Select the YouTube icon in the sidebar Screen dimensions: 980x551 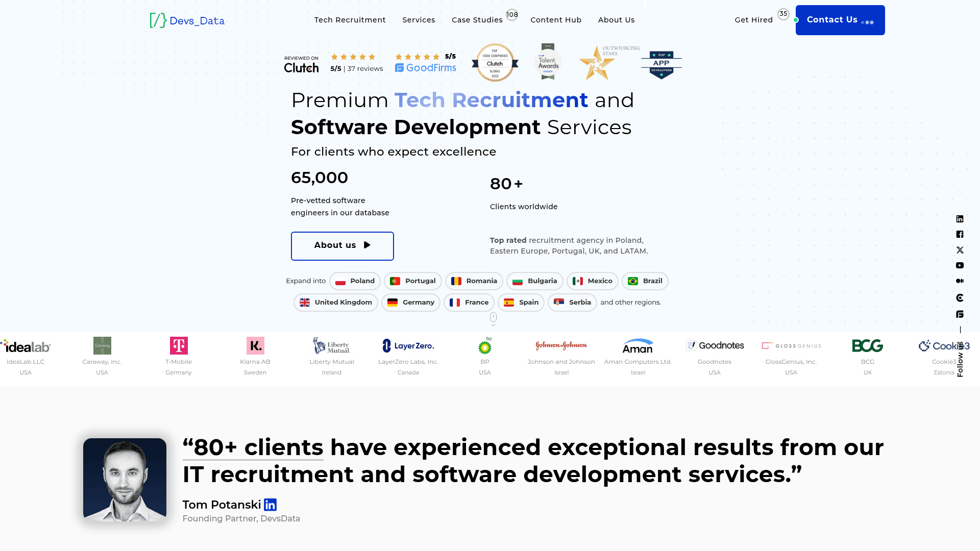click(960, 265)
